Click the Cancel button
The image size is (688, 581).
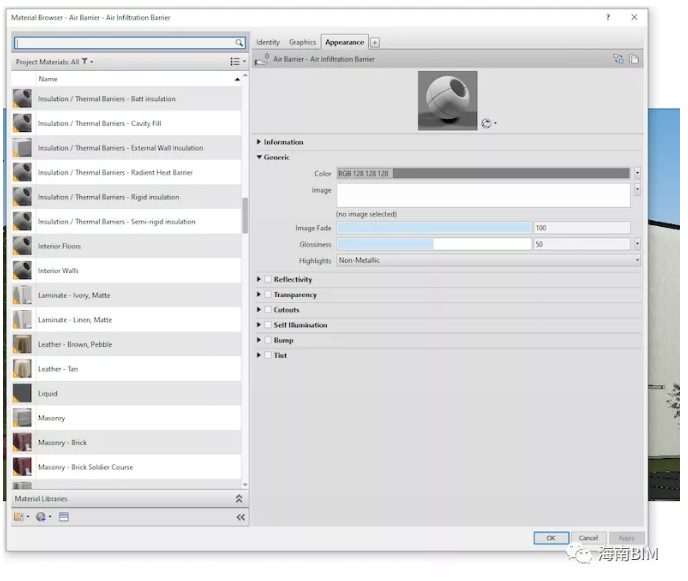point(588,538)
